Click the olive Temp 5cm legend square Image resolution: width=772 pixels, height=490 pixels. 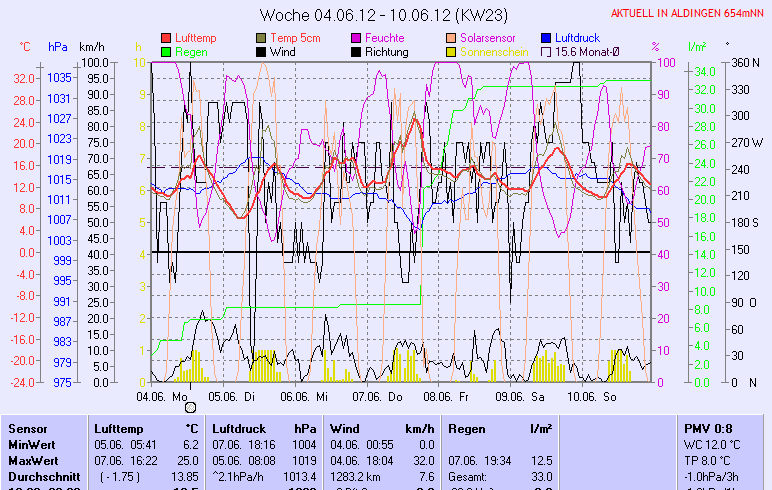click(262, 38)
